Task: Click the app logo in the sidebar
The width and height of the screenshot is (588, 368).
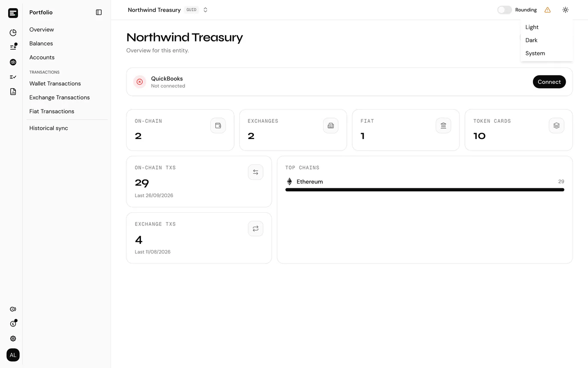Action: tap(13, 13)
